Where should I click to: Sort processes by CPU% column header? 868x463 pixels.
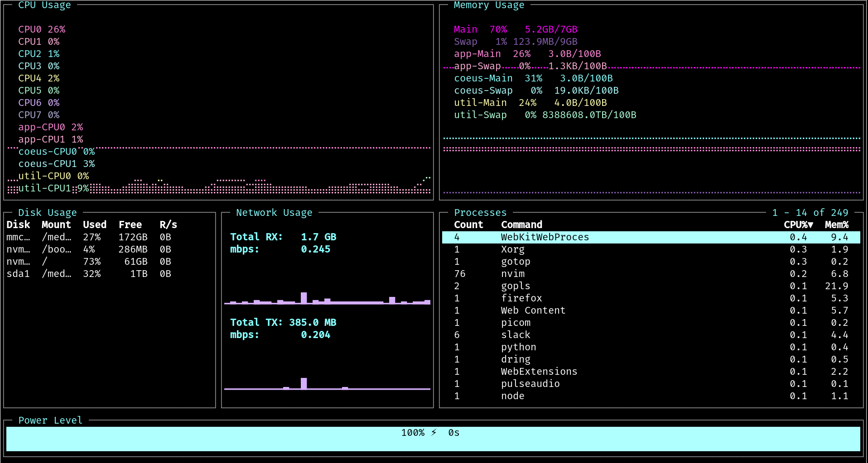798,225
